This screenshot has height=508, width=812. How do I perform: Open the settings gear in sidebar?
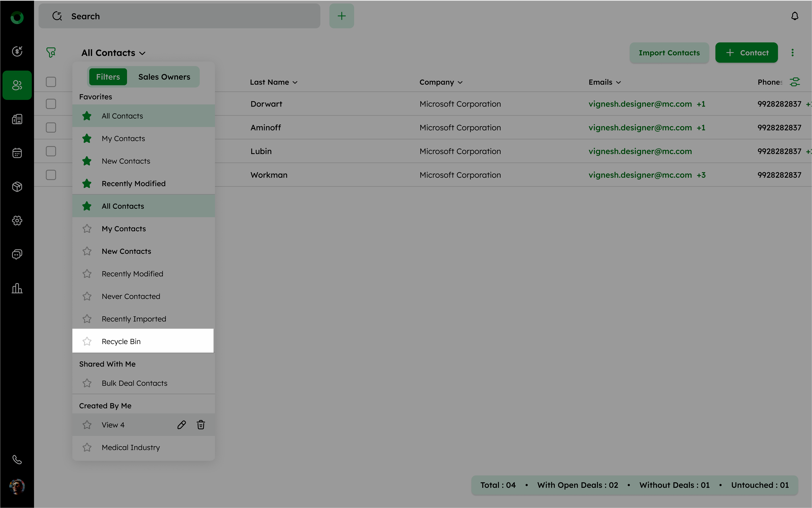17,220
